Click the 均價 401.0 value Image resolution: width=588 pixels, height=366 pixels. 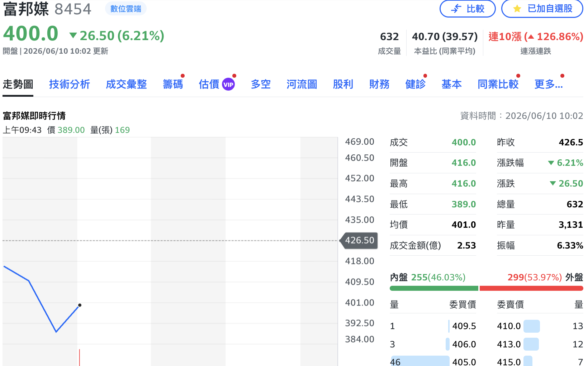coord(464,225)
